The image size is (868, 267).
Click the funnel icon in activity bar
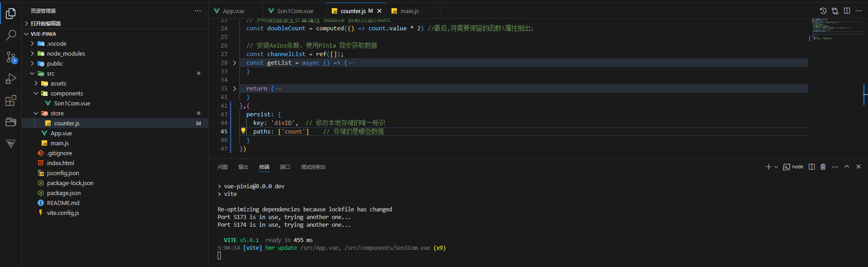point(11,143)
